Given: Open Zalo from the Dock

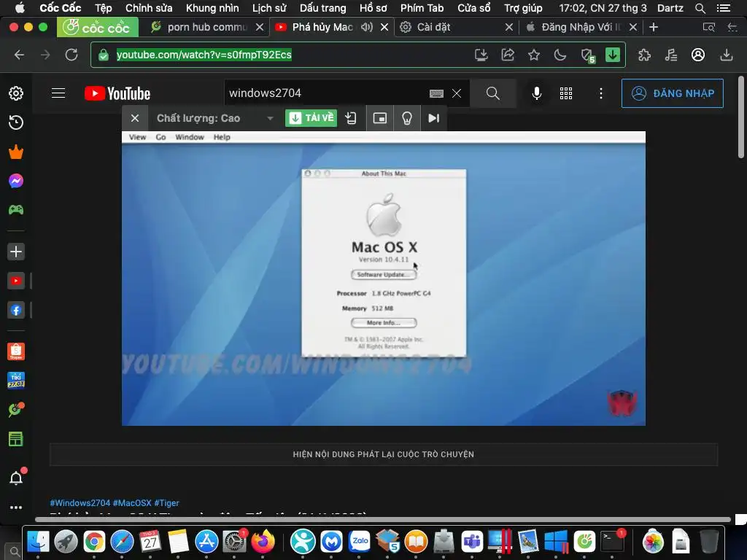Looking at the screenshot, I should click(x=360, y=542).
